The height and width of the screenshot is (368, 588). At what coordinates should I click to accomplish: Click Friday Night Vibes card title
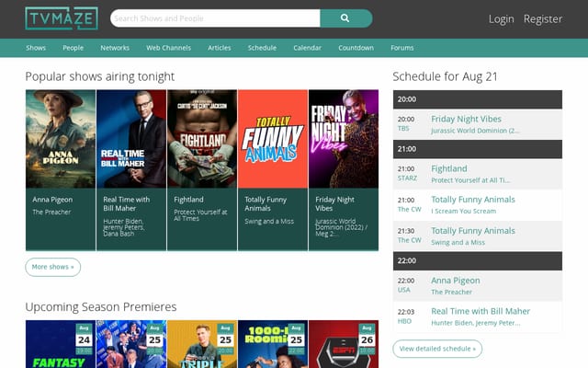(334, 203)
